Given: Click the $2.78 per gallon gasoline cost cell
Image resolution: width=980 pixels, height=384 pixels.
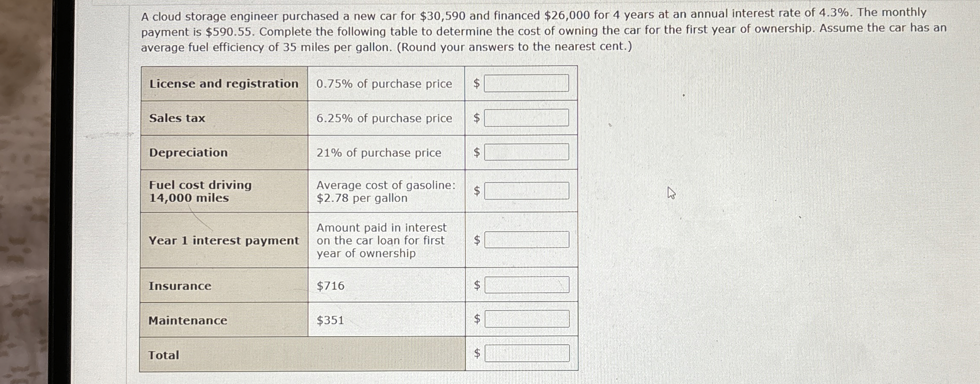Looking at the screenshot, I should pyautogui.click(x=385, y=192).
